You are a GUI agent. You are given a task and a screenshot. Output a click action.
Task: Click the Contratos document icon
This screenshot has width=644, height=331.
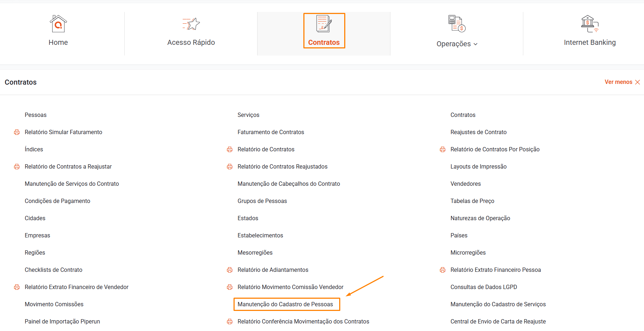click(324, 24)
